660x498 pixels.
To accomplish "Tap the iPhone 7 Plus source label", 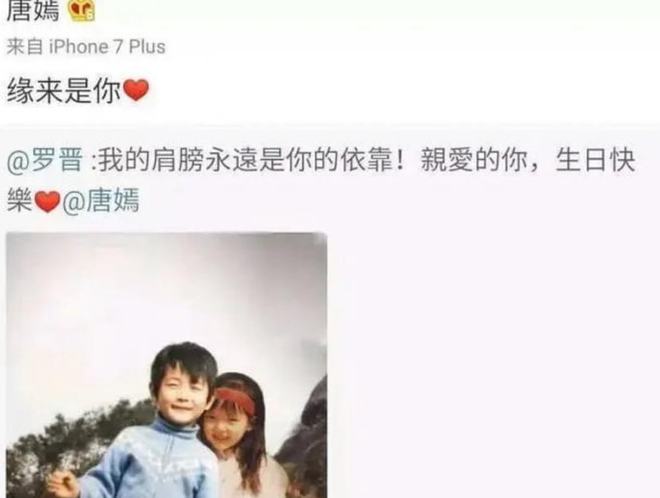I will [107, 47].
